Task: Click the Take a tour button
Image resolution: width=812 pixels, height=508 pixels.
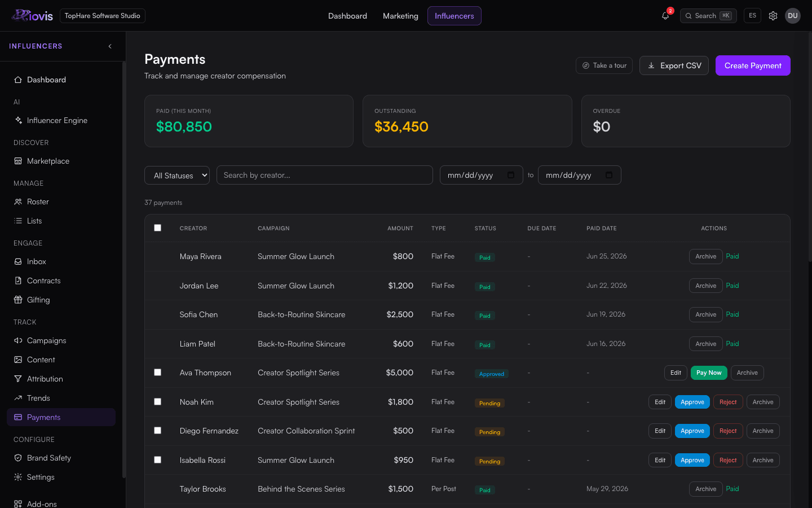Action: [x=604, y=65]
